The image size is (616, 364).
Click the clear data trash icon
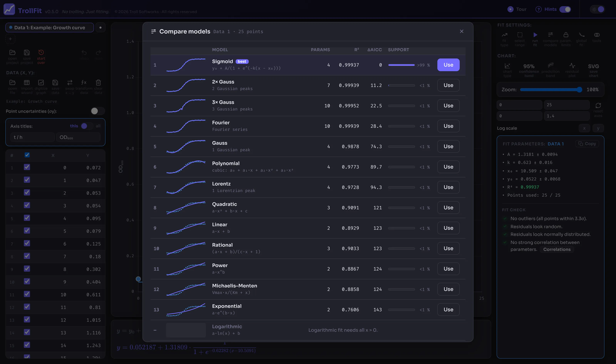[98, 83]
